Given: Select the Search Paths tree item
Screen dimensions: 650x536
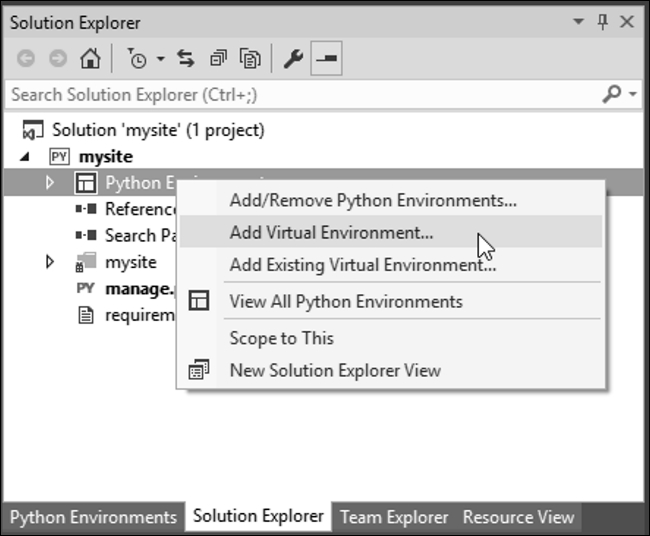Looking at the screenshot, I should tap(141, 235).
